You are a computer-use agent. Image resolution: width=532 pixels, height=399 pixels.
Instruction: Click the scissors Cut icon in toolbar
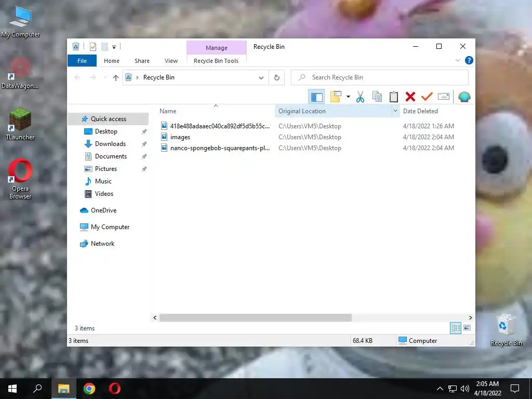(x=360, y=97)
